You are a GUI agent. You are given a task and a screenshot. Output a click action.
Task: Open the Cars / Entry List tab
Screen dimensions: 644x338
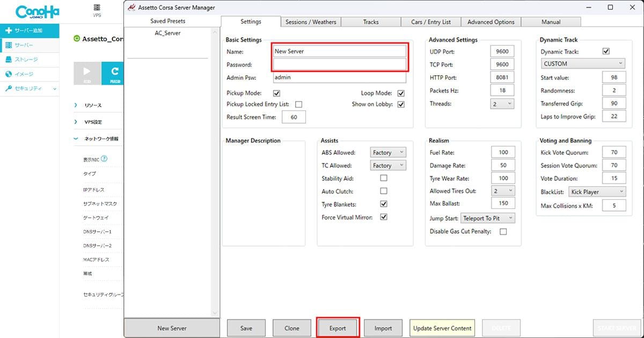tap(431, 22)
